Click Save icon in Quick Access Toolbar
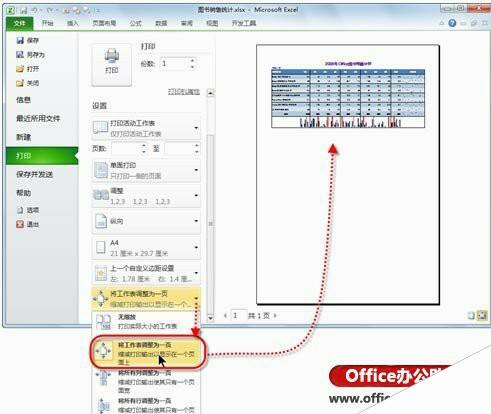Screen dimensions: 491x414 (23, 10)
